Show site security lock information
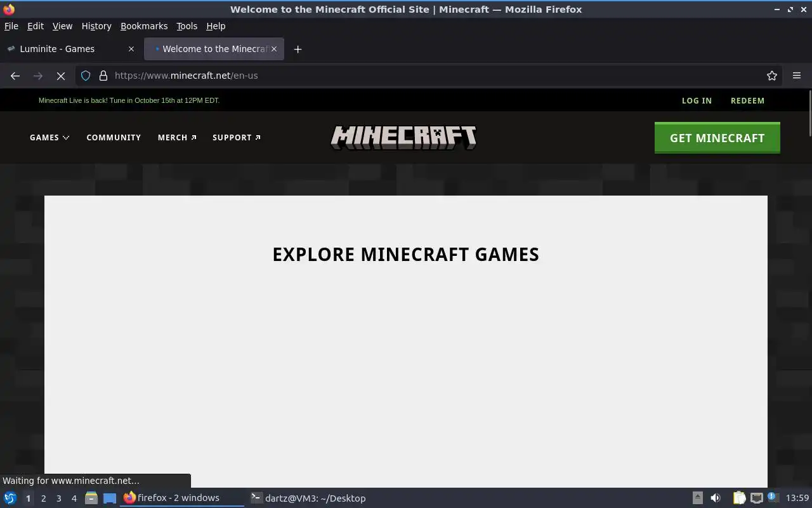Screen dimensions: 812x508 103,76
